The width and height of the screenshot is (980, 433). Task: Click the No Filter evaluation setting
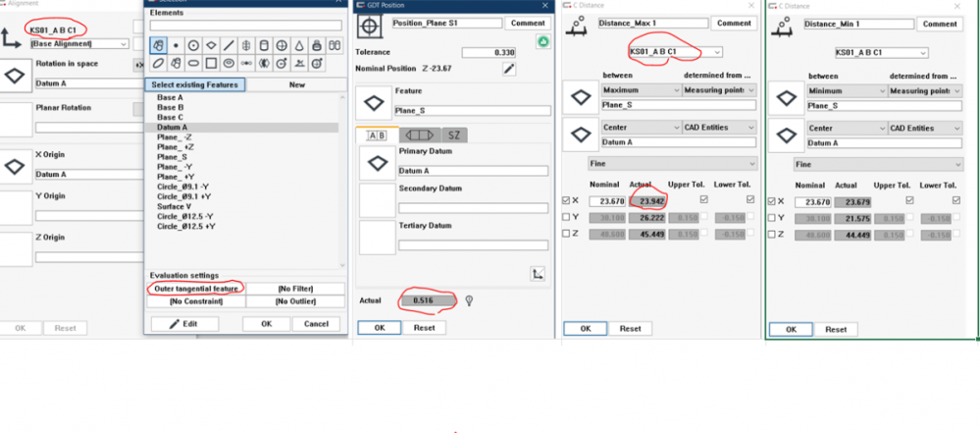pos(295,289)
